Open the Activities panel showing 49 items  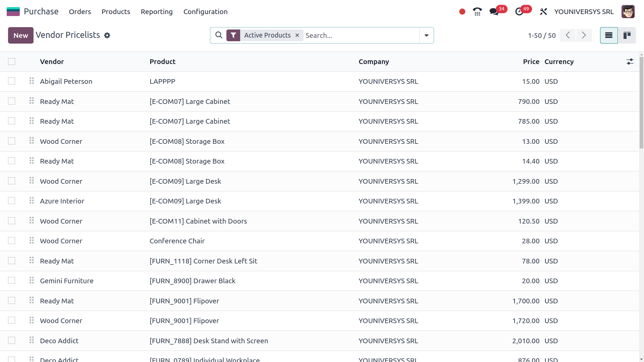(519, 11)
